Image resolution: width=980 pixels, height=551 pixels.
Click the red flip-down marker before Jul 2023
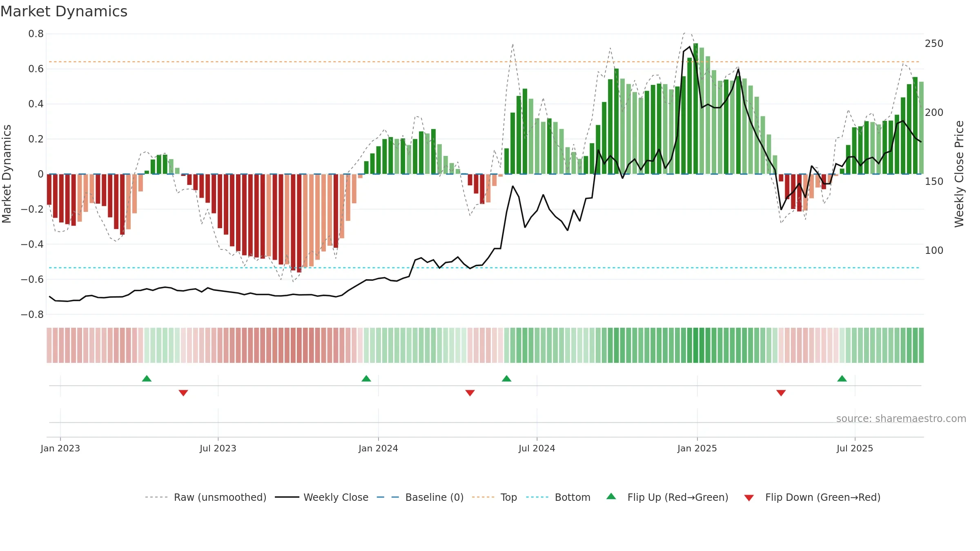pos(183,393)
